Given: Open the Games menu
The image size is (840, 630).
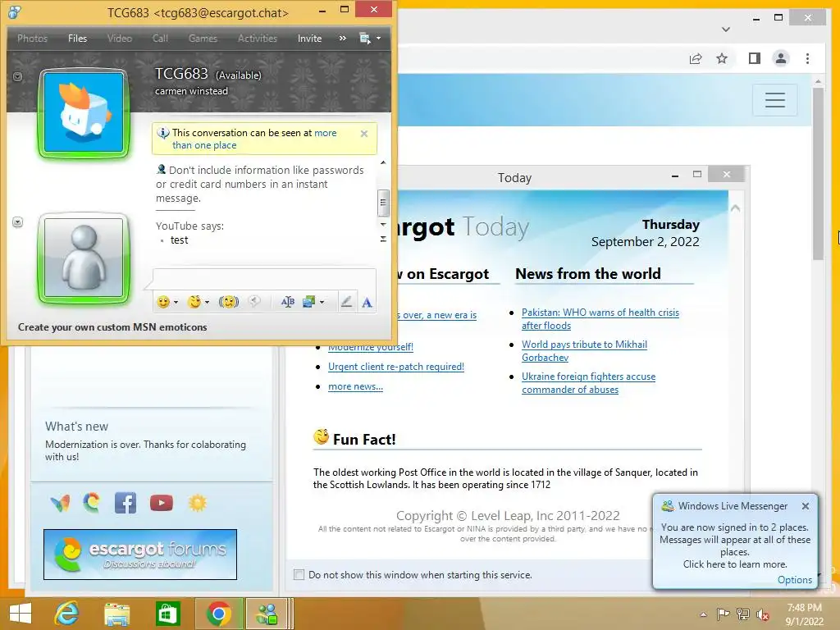Looking at the screenshot, I should click(203, 39).
